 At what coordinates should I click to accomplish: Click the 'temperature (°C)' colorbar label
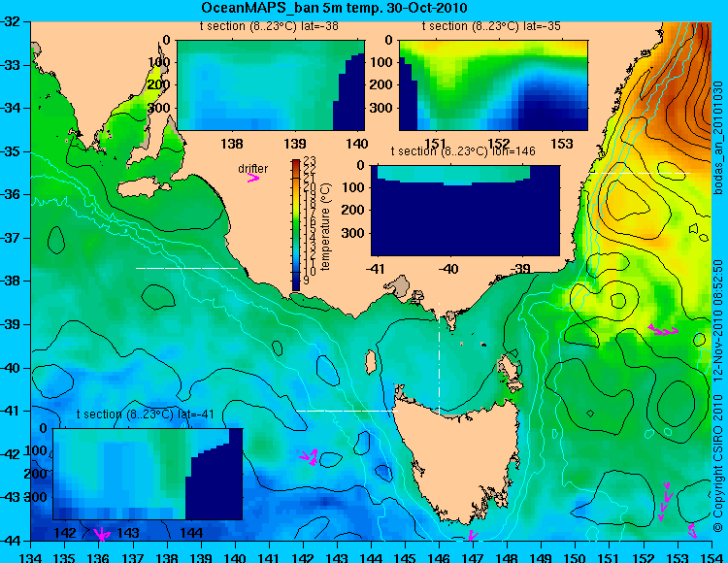click(x=325, y=226)
